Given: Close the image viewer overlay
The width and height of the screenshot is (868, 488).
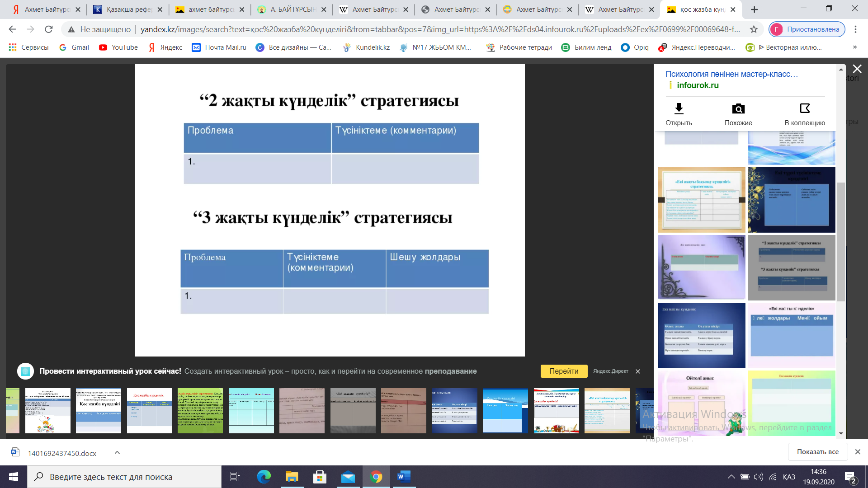Looking at the screenshot, I should (x=857, y=69).
